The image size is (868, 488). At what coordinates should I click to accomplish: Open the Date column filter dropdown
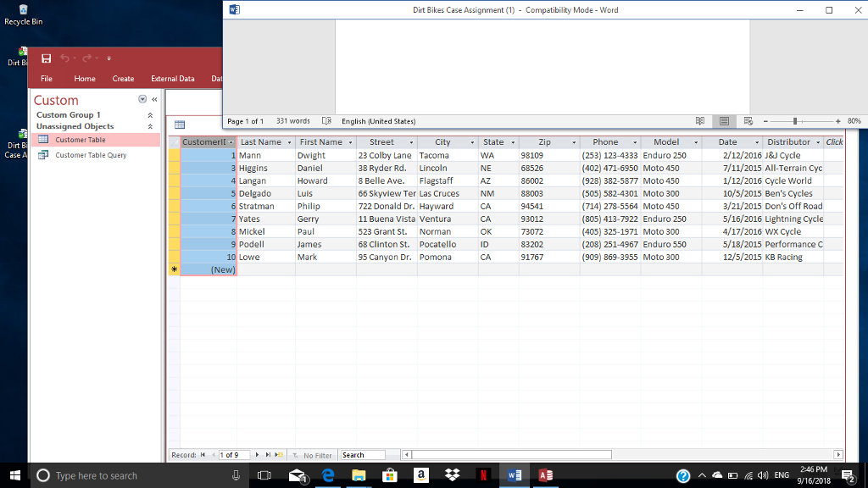[x=756, y=142]
